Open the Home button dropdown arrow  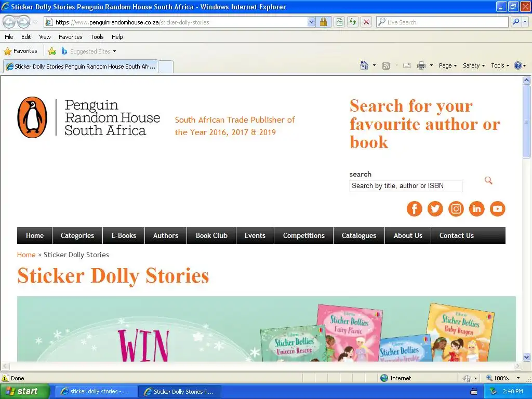coord(374,65)
